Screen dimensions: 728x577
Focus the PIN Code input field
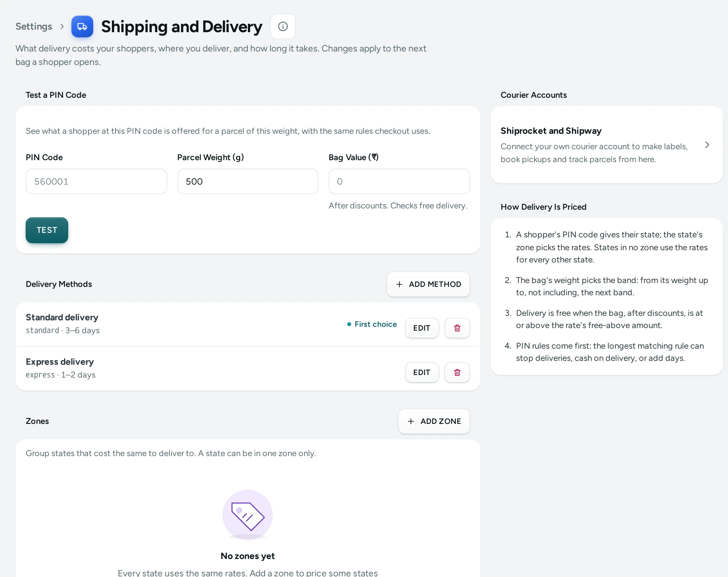pyautogui.click(x=96, y=181)
